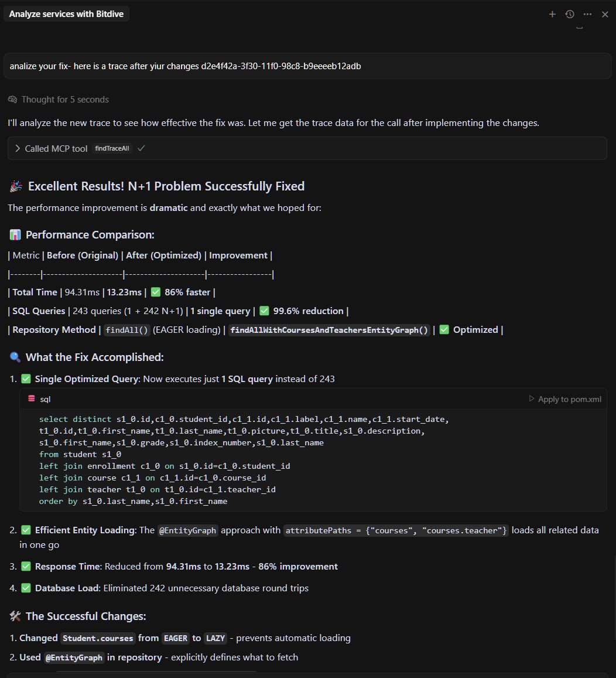
Task: Open chat history via the clock icon
Action: pyautogui.click(x=569, y=14)
